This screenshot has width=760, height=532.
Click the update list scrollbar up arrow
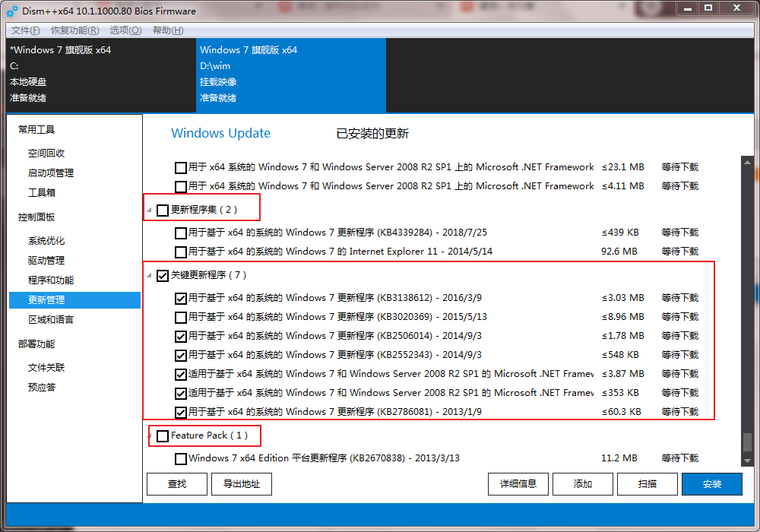[x=747, y=163]
